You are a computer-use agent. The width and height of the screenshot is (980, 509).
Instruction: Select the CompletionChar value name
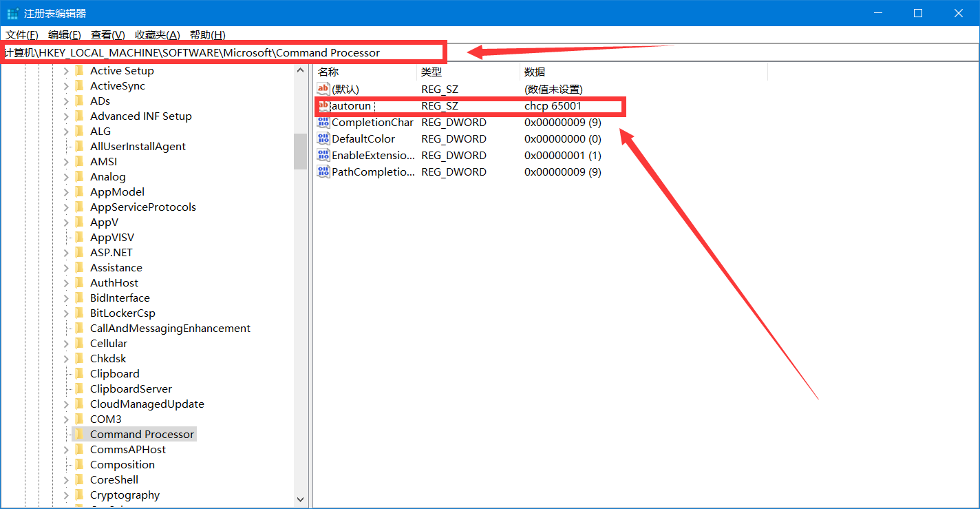(x=372, y=122)
